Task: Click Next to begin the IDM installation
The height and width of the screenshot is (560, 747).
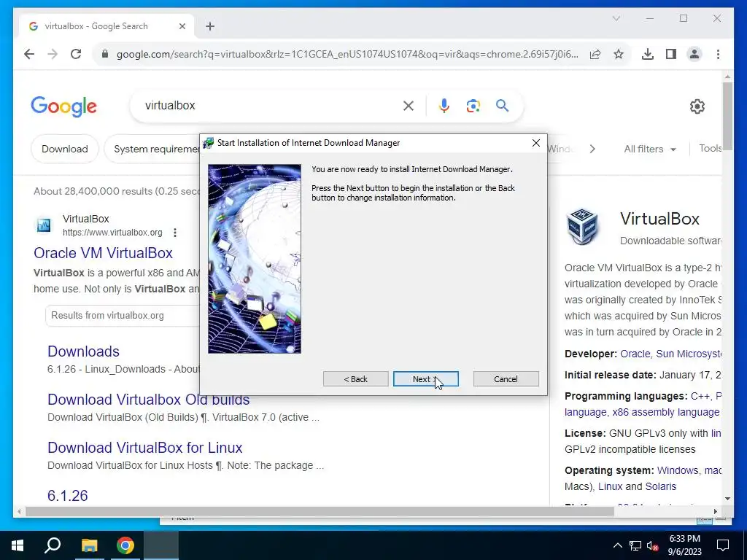Action: [425, 379]
